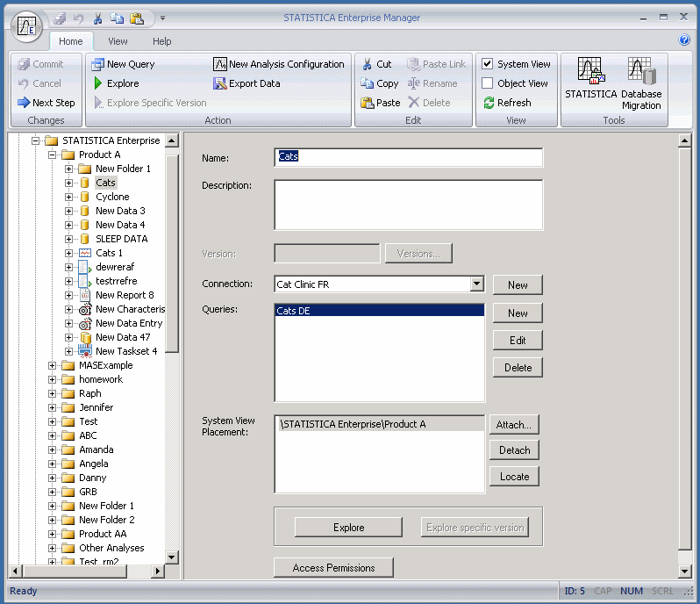Expand the New Folder 1 node under Product A
This screenshot has height=604, width=700.
[68, 169]
